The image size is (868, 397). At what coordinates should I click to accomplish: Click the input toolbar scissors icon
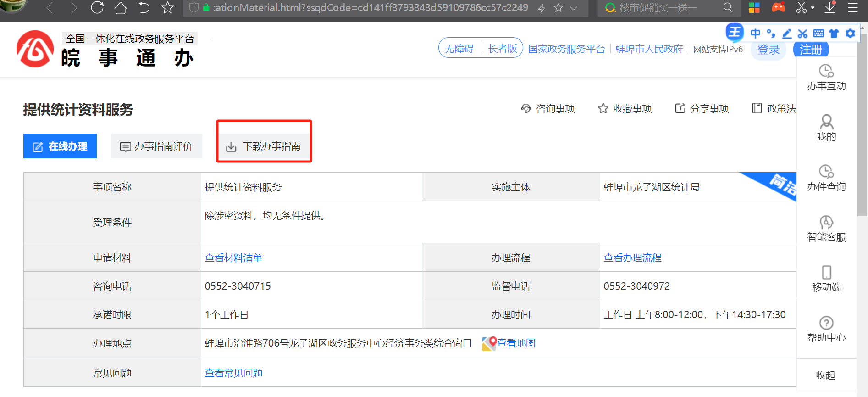[802, 34]
